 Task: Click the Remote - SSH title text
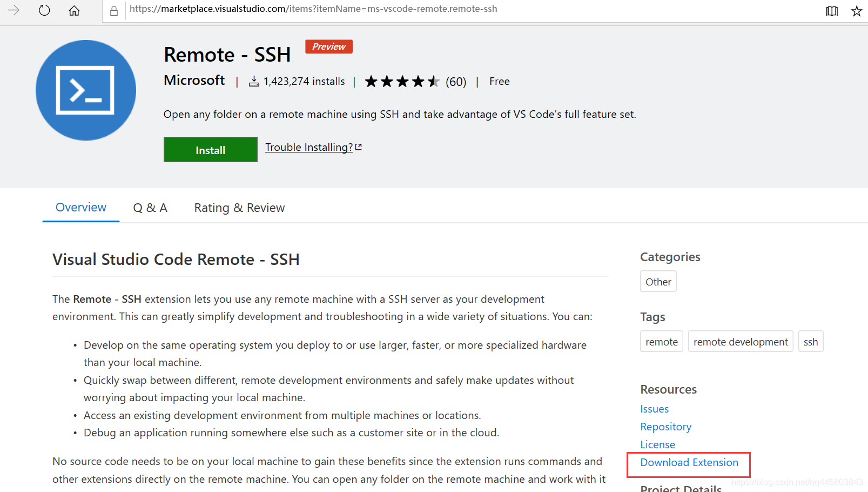(227, 55)
